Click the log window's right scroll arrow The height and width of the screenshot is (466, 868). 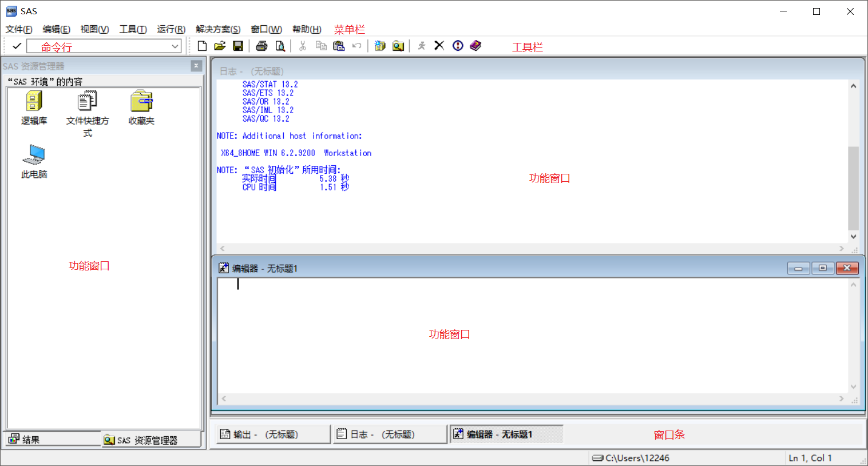coord(841,248)
